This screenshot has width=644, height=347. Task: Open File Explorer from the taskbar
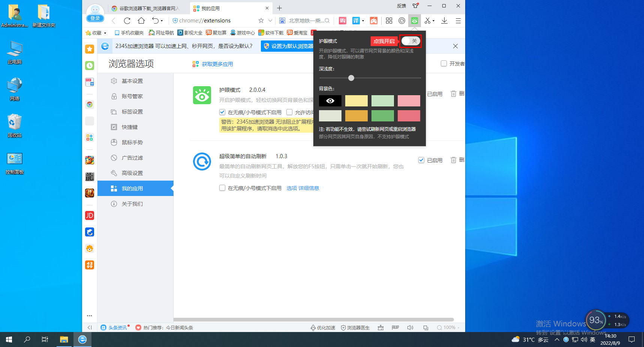64,340
